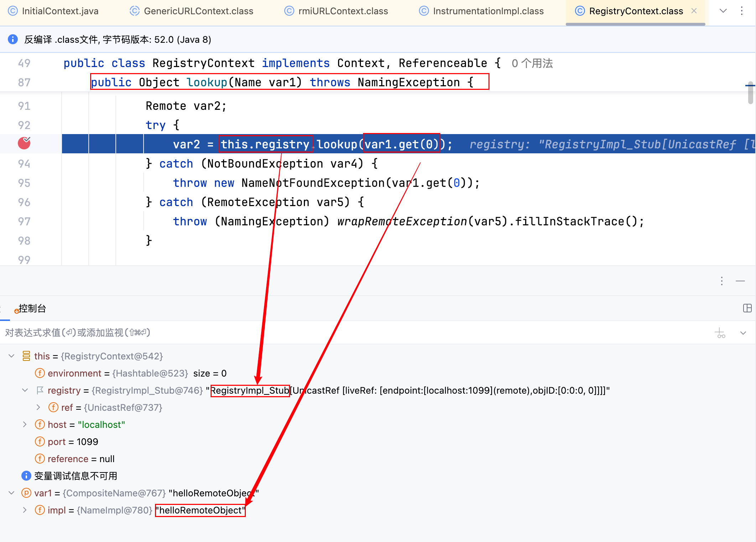Open the debug panel options menu
Screen dimensions: 756x542
722,281
